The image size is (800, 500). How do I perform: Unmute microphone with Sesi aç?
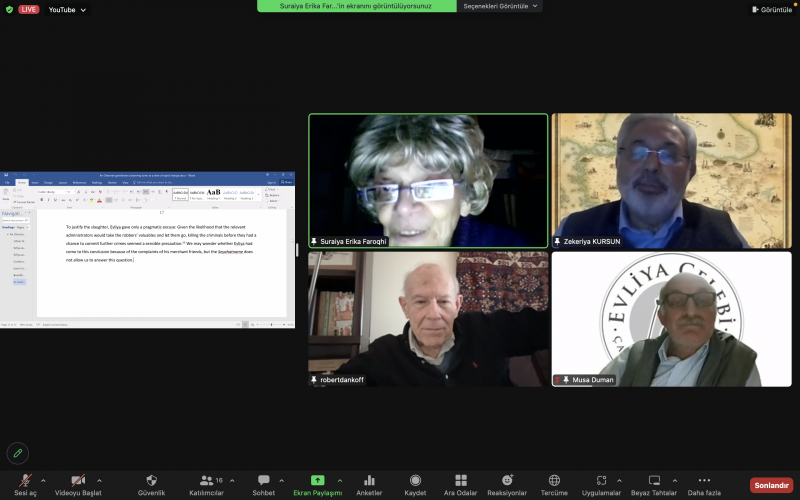[x=25, y=481]
